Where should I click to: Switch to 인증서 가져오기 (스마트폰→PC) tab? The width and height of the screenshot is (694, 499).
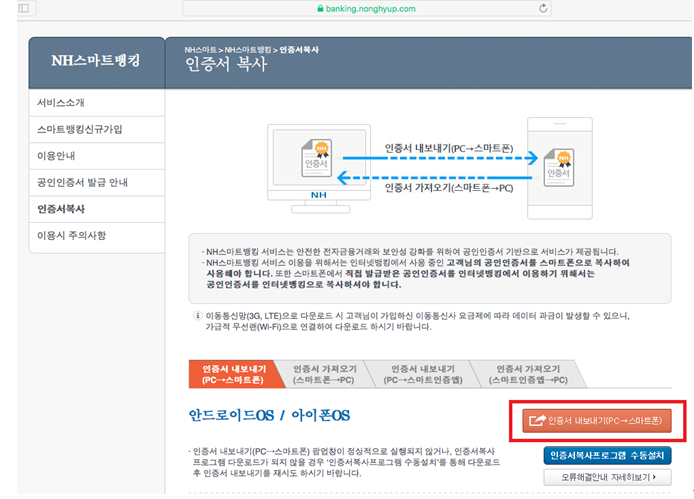(324, 375)
